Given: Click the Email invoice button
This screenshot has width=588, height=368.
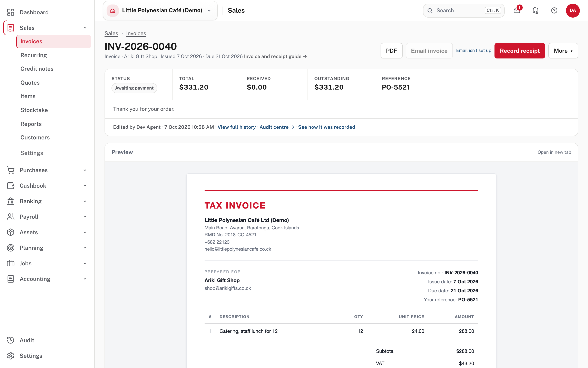Looking at the screenshot, I should point(429,51).
